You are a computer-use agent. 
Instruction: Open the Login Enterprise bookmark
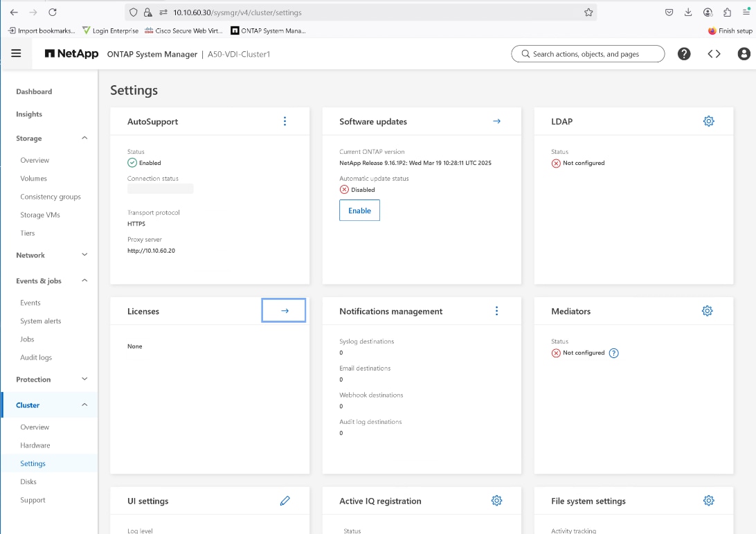tap(110, 30)
